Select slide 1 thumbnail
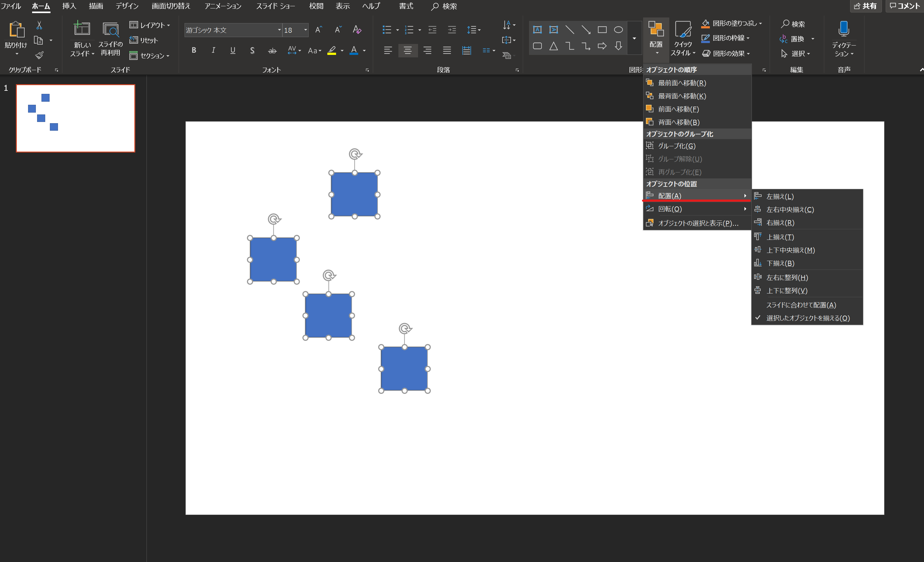Screen dimensions: 924x562 pos(75,118)
